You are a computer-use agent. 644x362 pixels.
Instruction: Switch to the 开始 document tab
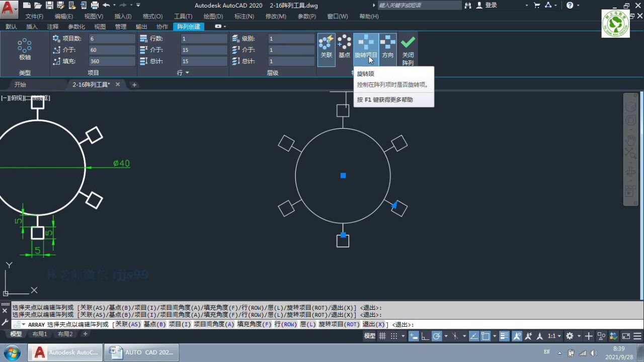[x=20, y=84]
